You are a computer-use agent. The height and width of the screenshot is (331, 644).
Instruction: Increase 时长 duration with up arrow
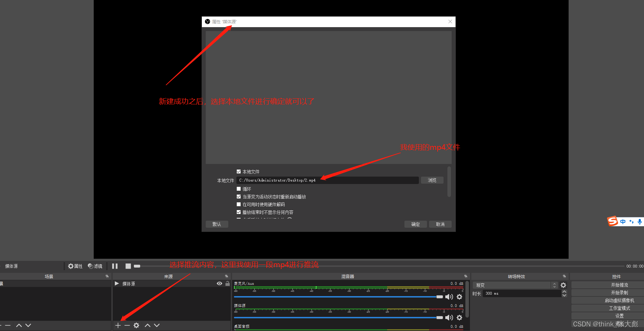564,292
